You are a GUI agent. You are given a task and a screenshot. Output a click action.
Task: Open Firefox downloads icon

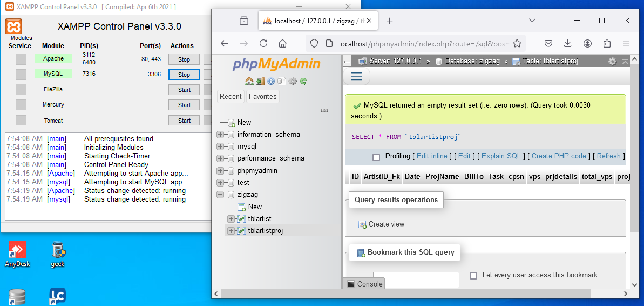point(567,44)
